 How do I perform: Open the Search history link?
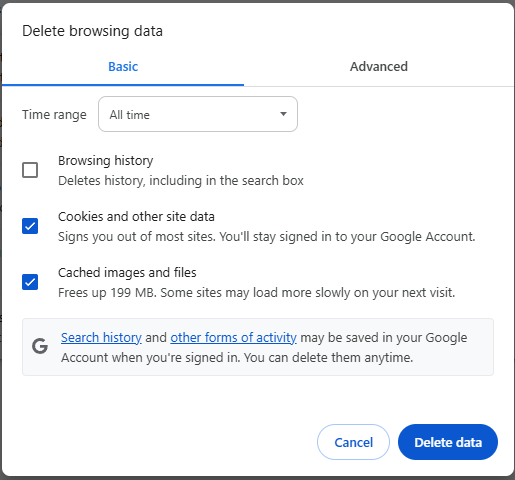point(101,338)
